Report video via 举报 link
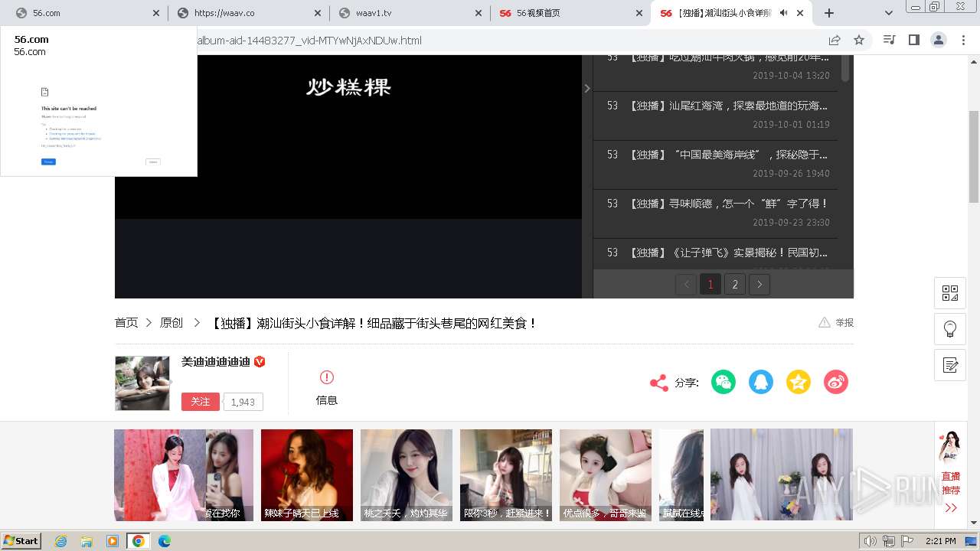This screenshot has height=551, width=980. tap(836, 323)
